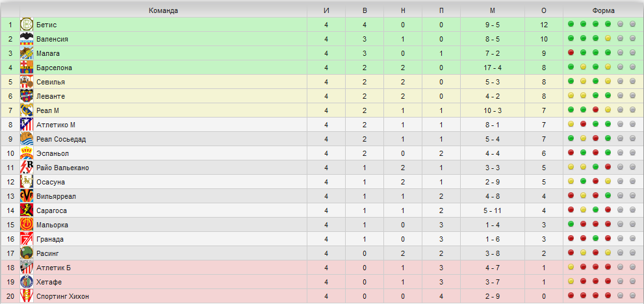Screen dimensions: 644x304
Task: Click the Форма column header
Action: (x=603, y=10)
